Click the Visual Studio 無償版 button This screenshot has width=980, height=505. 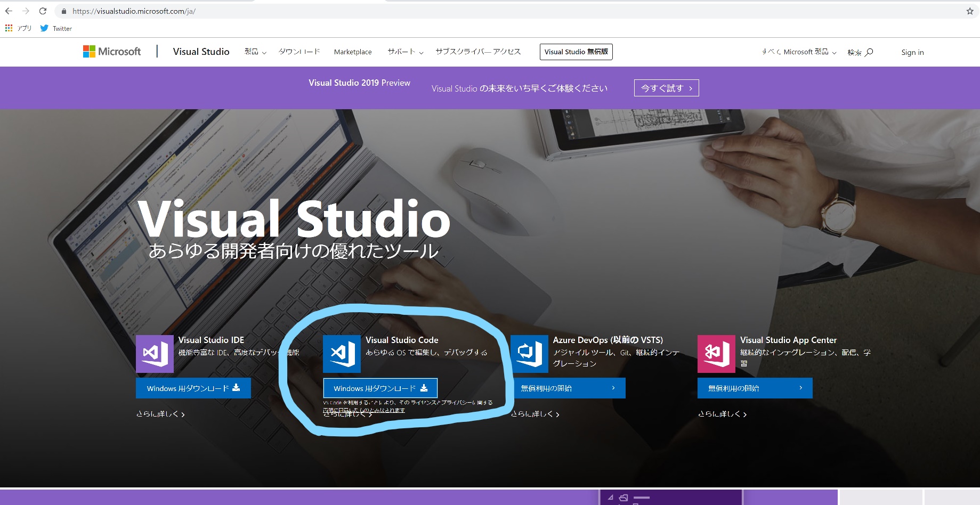tap(576, 52)
